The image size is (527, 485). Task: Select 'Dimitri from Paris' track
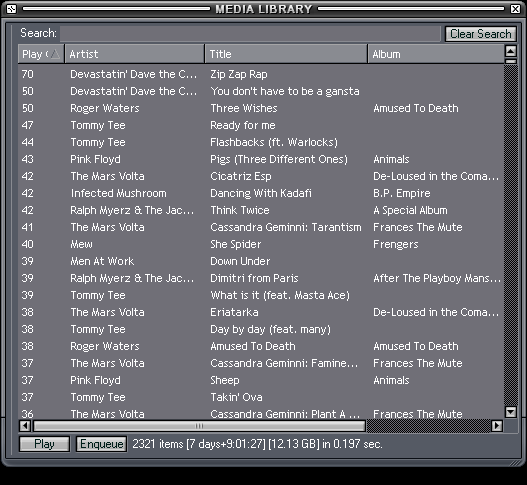click(254, 278)
